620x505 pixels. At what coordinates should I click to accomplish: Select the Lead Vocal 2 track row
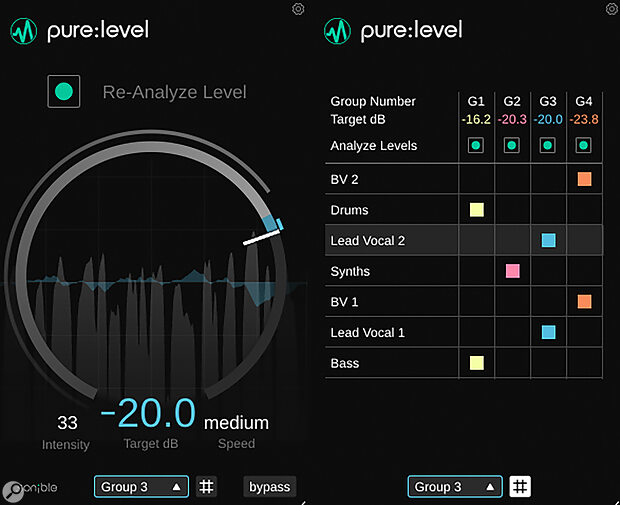[x=464, y=240]
